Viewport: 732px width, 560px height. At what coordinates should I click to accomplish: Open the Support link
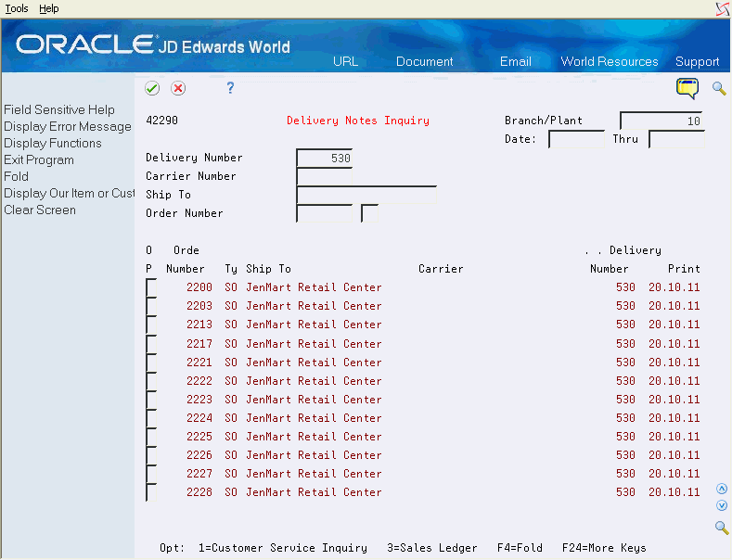pyautogui.click(x=697, y=61)
